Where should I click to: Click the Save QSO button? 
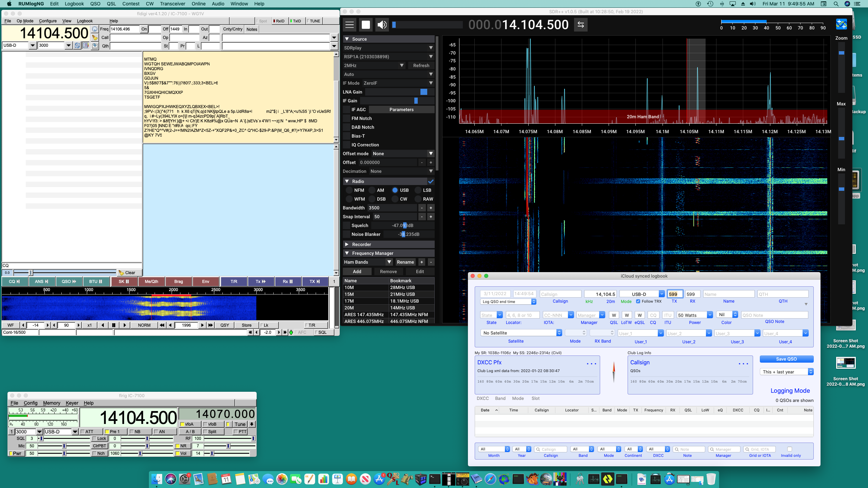[x=786, y=359]
